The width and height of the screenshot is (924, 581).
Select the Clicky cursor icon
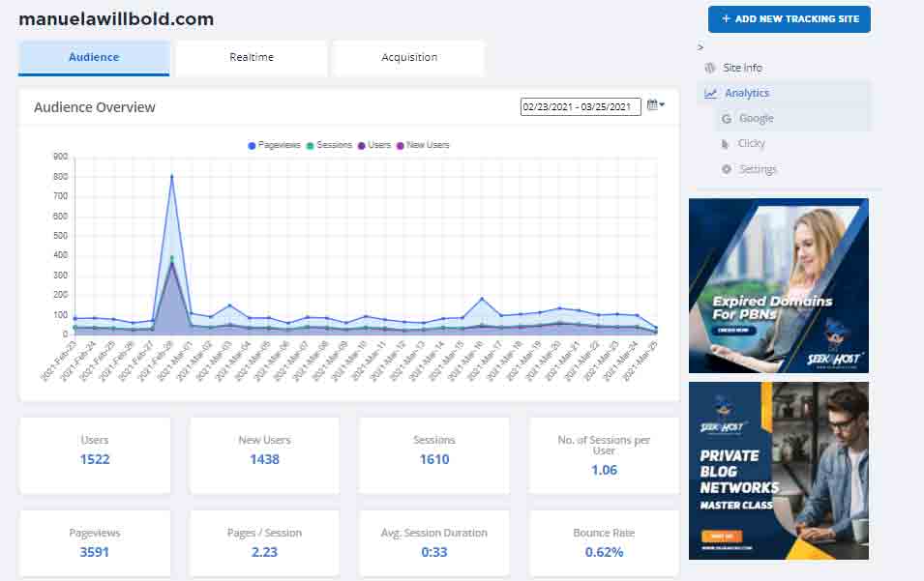[x=724, y=143]
